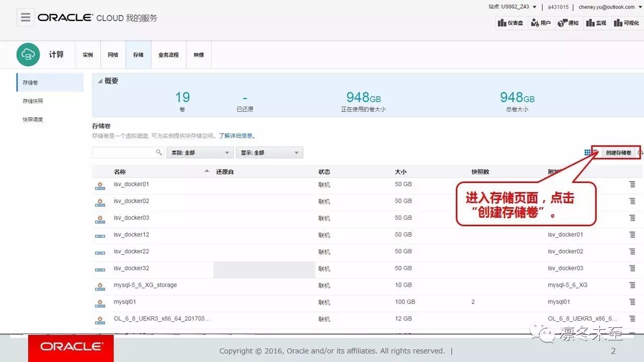Image resolution: width=644 pixels, height=362 pixels.
Task: Open the 业务流程 tab
Action: [169, 55]
